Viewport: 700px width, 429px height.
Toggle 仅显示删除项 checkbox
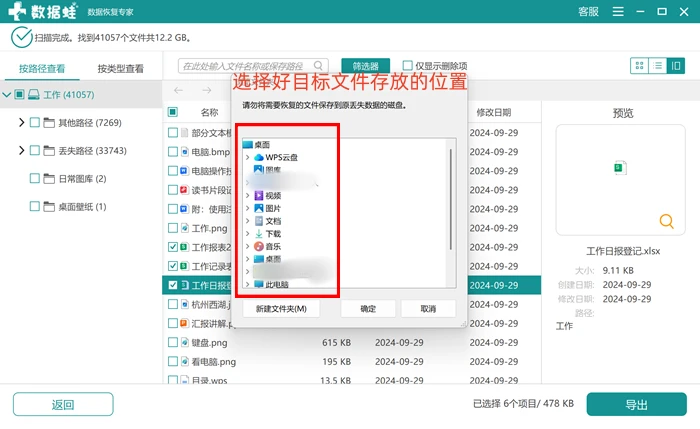coord(407,66)
